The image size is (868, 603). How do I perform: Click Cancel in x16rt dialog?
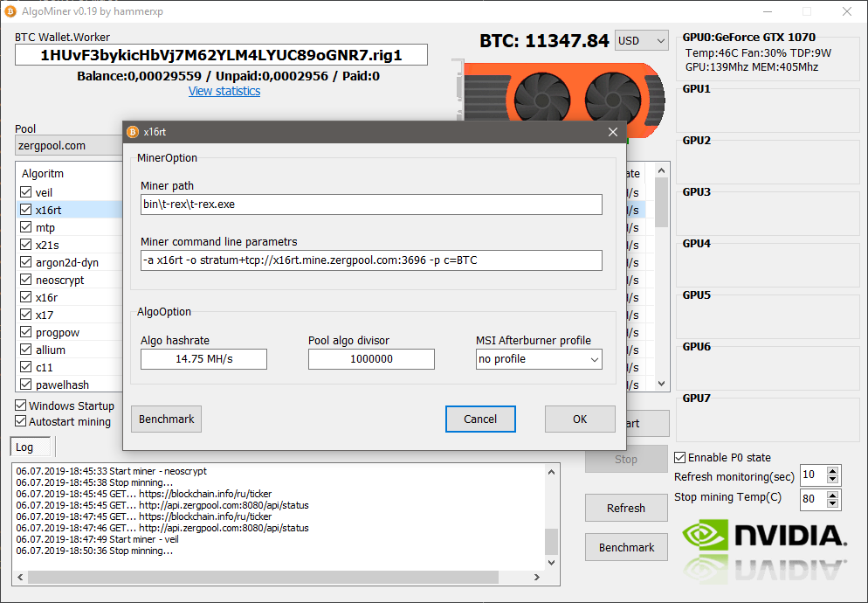[480, 419]
